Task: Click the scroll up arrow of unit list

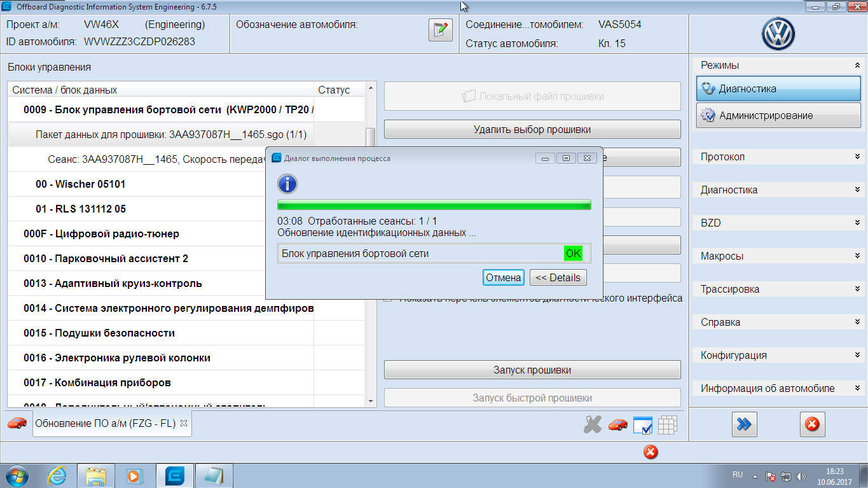Action: (371, 87)
